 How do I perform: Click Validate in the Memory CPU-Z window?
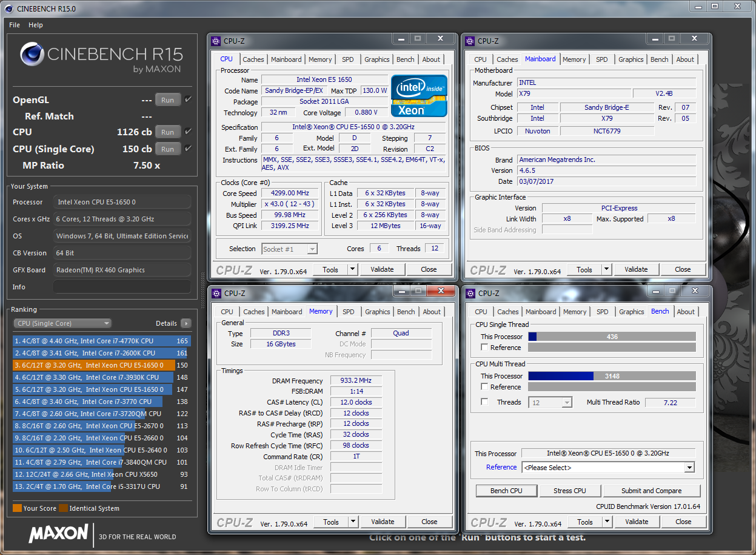click(383, 522)
